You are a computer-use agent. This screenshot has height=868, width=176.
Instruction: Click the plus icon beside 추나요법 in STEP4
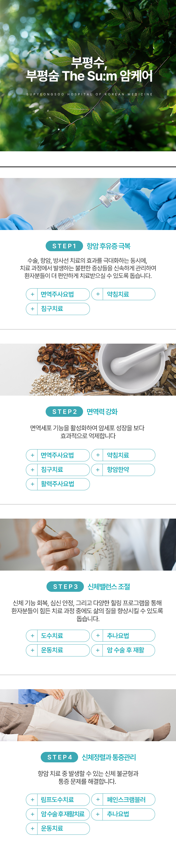[98, 814]
